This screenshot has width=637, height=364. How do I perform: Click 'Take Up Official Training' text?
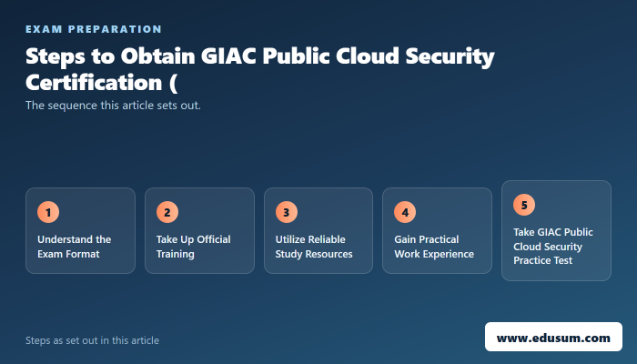tap(193, 247)
